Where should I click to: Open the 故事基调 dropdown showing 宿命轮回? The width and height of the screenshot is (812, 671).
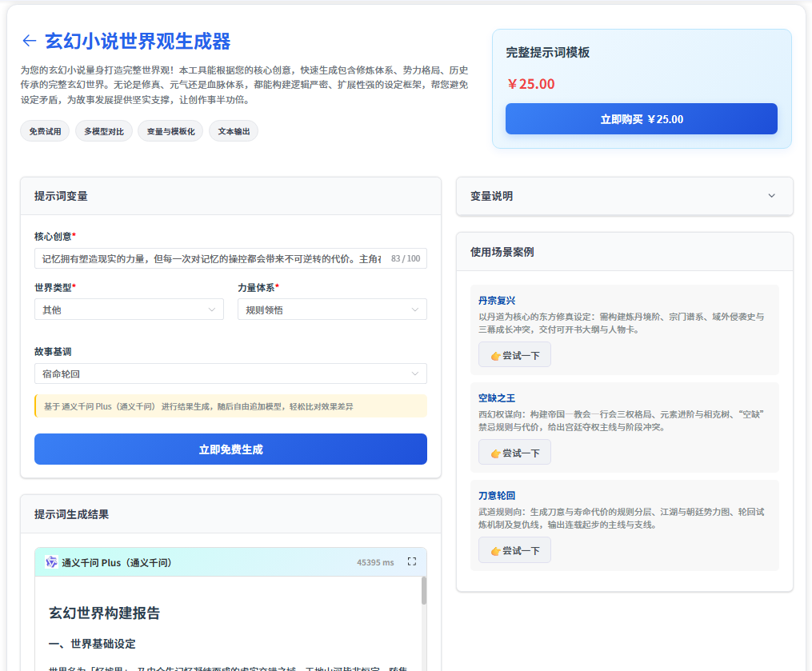coord(230,373)
